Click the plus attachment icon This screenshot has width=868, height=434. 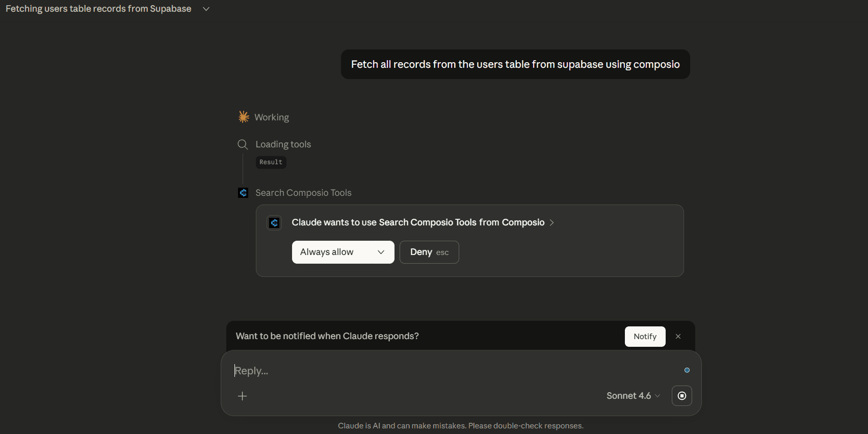(243, 396)
